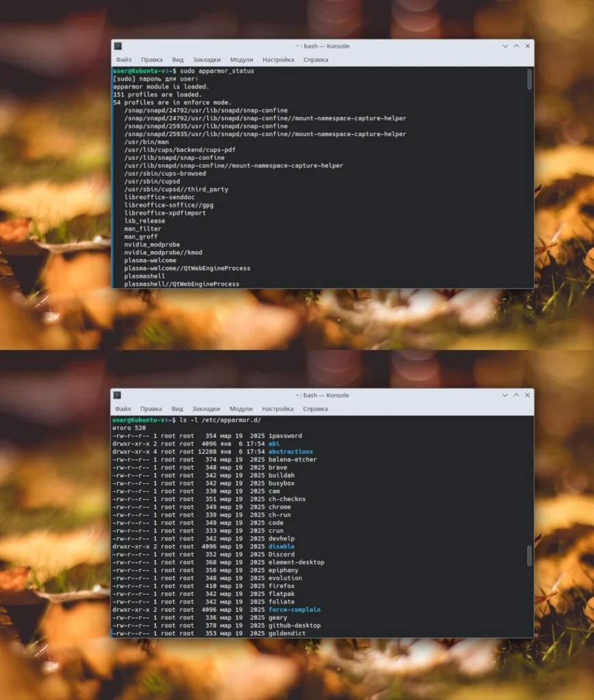Screen dimensions: 594x700
Task: Click 'goldendict' file name
Action: tap(287, 634)
